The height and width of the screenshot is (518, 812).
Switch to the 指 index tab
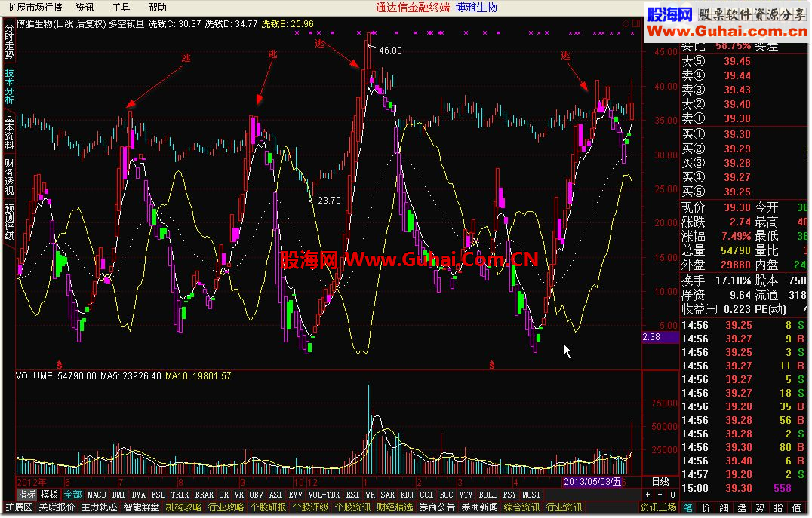(x=778, y=507)
